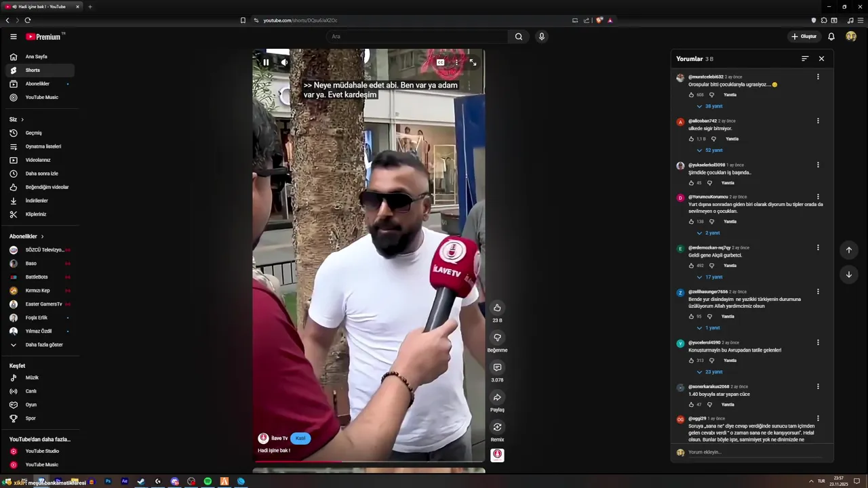Expand the Siz section chevron
This screenshot has height=488, width=868.
click(x=22, y=120)
